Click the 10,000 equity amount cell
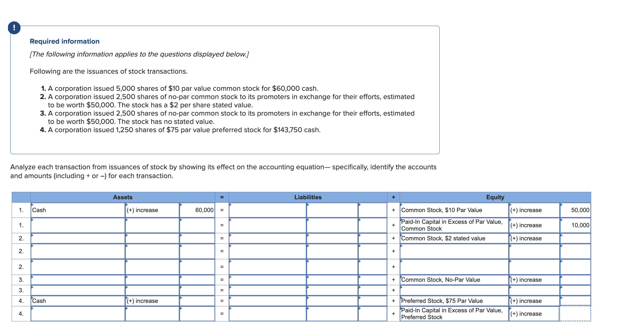644x334 pixels. [x=575, y=225]
